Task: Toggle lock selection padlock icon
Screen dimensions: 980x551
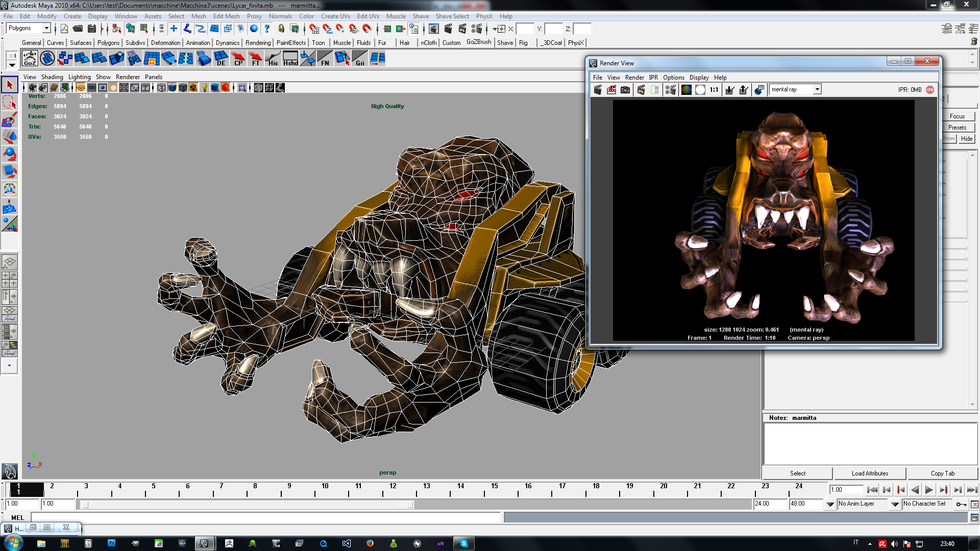Action: pos(281,29)
